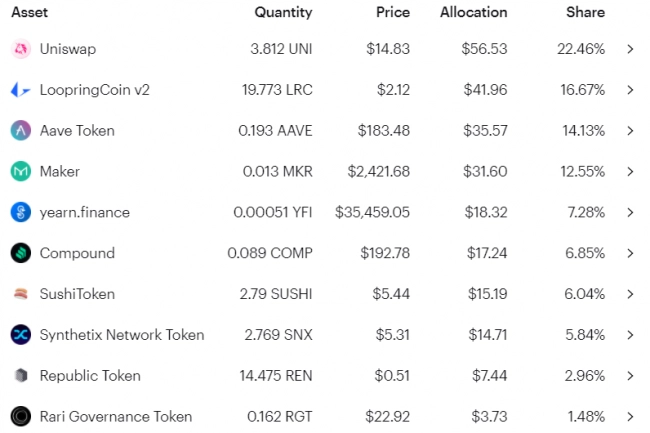Click the Compound logo icon
650x433 pixels.
(x=21, y=253)
